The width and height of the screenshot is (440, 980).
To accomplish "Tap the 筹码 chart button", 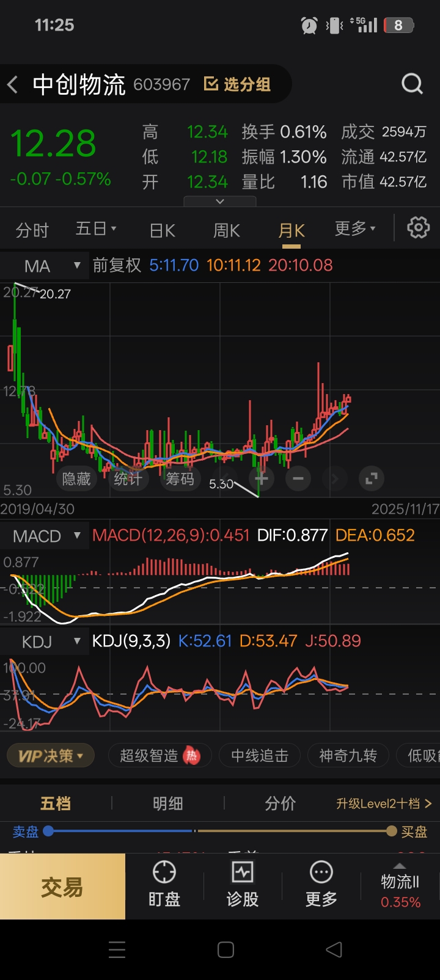I will 180,478.
